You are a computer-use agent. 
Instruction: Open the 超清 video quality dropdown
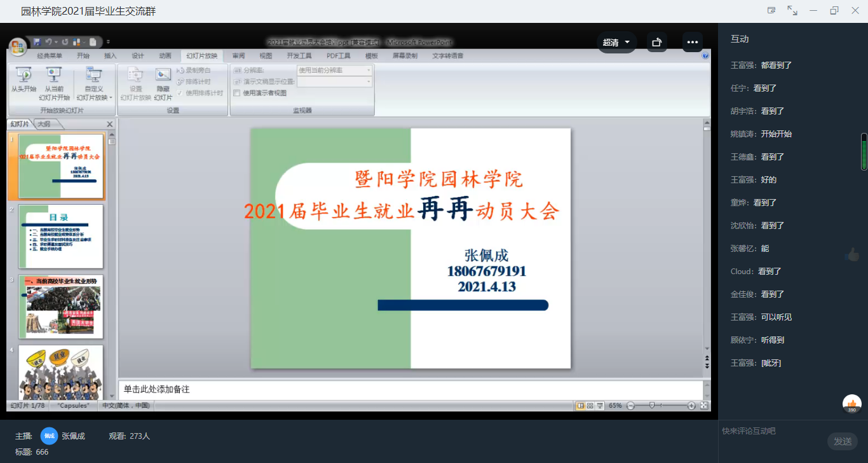click(x=616, y=42)
